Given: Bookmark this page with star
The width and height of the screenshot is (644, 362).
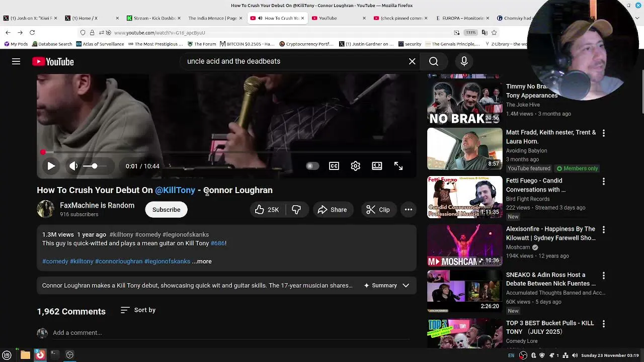Looking at the screenshot, I should (494, 33).
